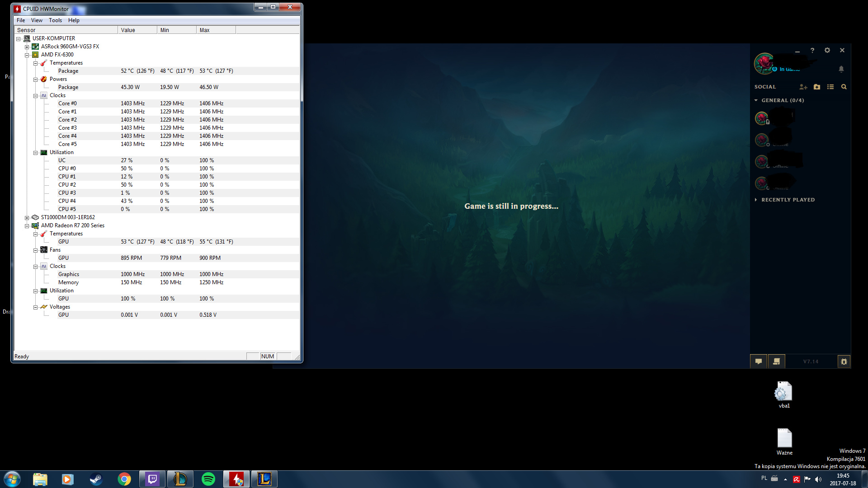
Task: Click the Value column header
Action: click(x=138, y=30)
